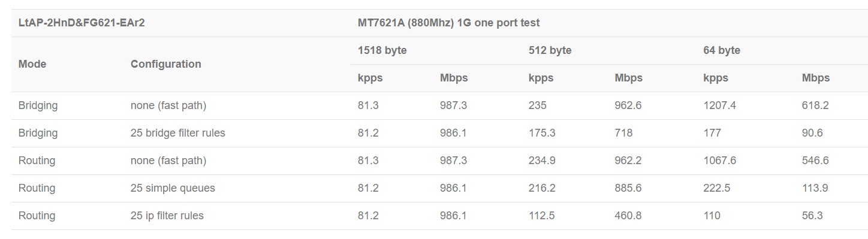
Task: Select the 1518 byte header cell
Action: 382,50
